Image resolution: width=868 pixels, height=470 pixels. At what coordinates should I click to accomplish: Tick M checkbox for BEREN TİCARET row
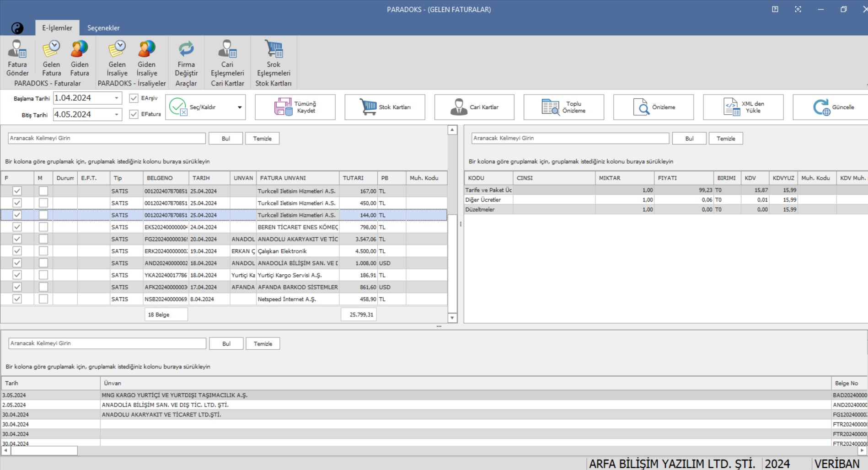(43, 227)
